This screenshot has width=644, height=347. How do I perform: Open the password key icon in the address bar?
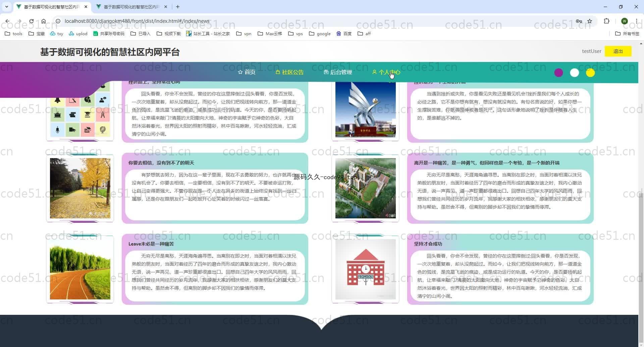click(579, 21)
